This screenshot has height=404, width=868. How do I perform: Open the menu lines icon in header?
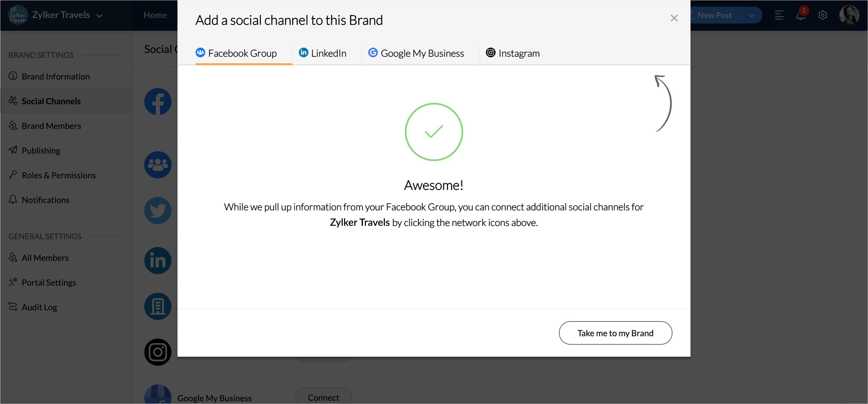(779, 15)
